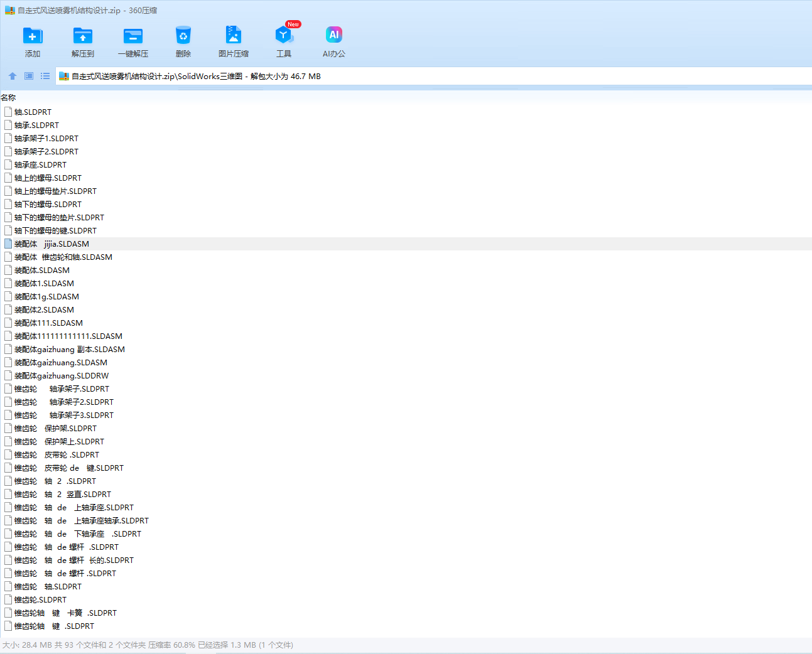Select file 锥齿轮 轴 2 .SLDPRT
The image size is (812, 654).
click(x=55, y=481)
